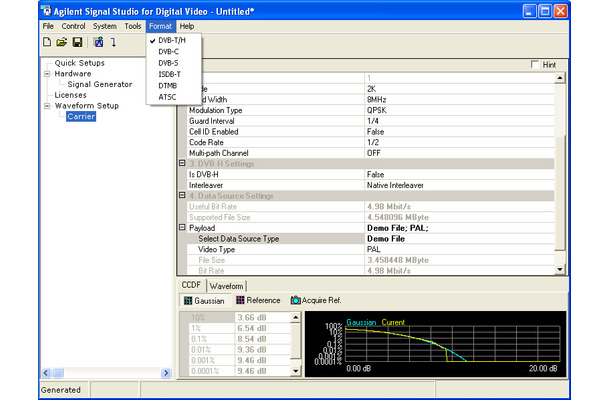Viewport: 610px width, 400px height.
Task: Click the Gaussian grid icon
Action: 188,300
